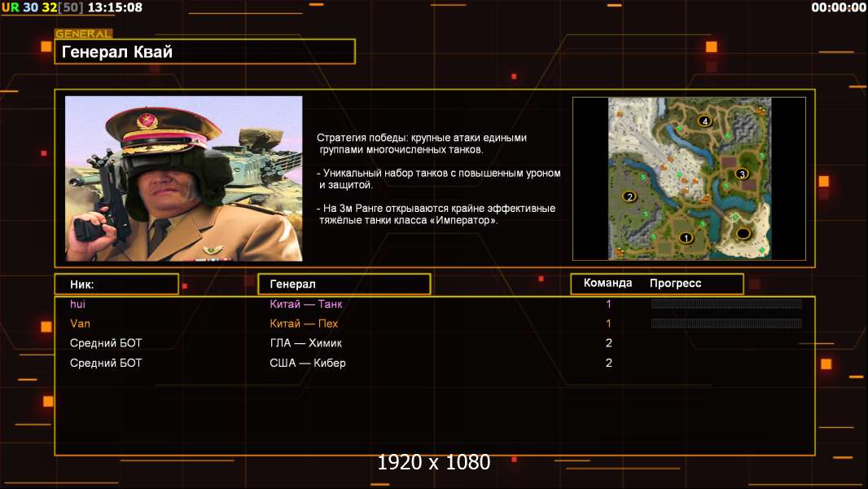
Task: Click 'Китай — Пех' general entry
Action: (304, 324)
